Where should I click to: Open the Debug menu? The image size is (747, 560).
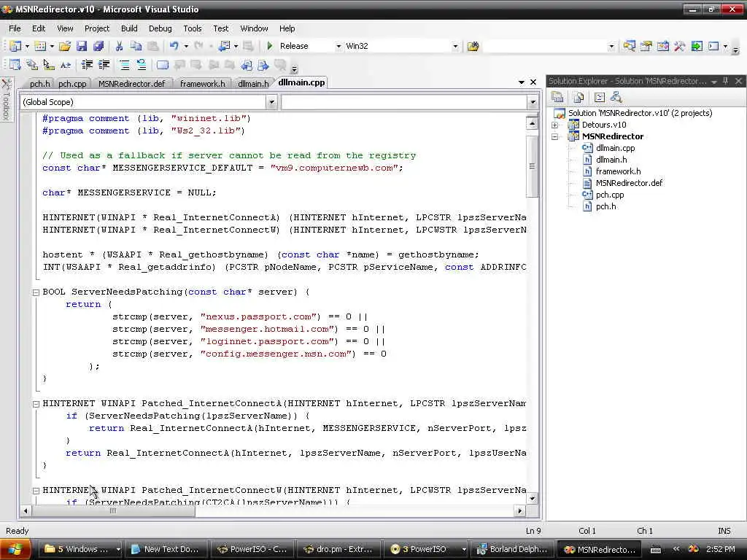(x=160, y=28)
